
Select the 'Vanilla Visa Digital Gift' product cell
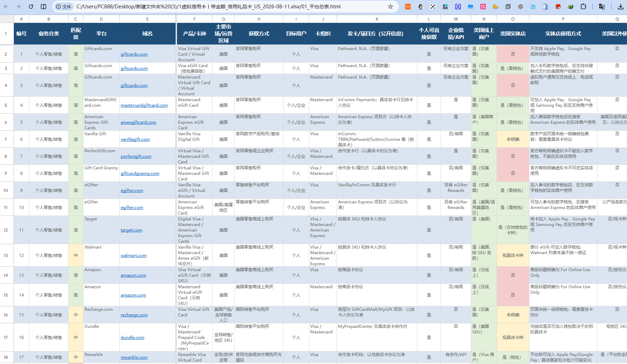(194, 139)
